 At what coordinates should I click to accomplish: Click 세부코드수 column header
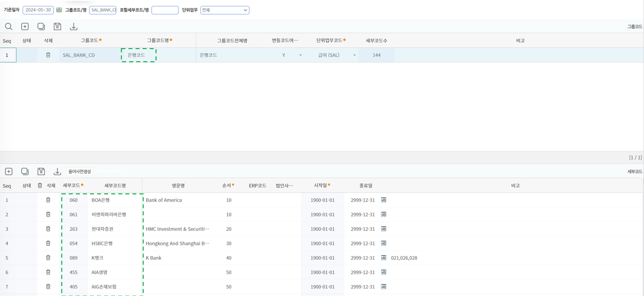(376, 40)
